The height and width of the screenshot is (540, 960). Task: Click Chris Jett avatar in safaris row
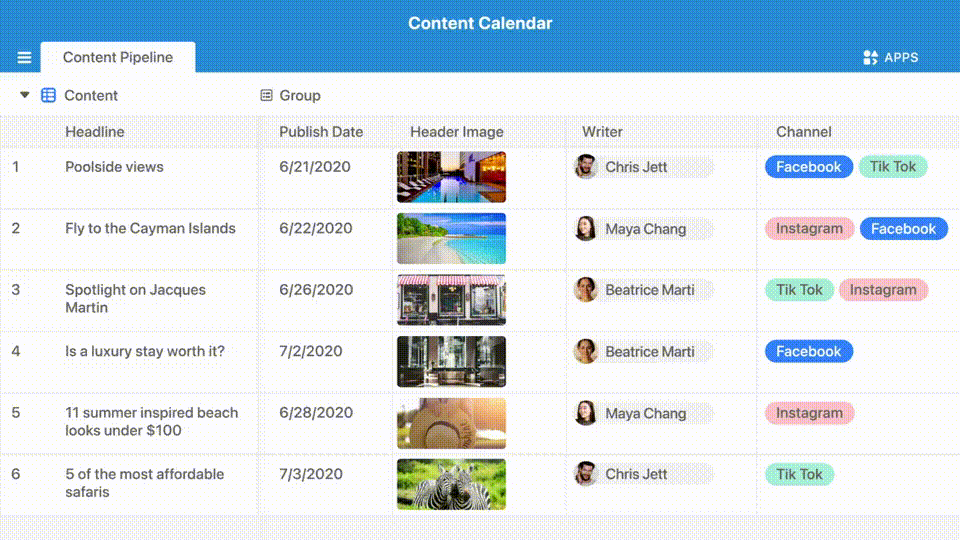point(585,474)
